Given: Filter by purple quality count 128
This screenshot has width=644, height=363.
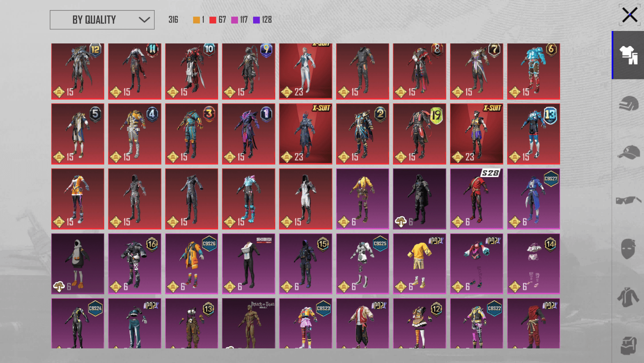Looking at the screenshot, I should click(x=262, y=20).
